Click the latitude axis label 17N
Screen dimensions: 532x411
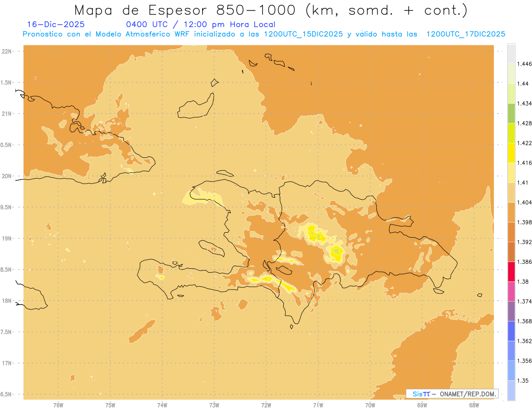coord(7,363)
